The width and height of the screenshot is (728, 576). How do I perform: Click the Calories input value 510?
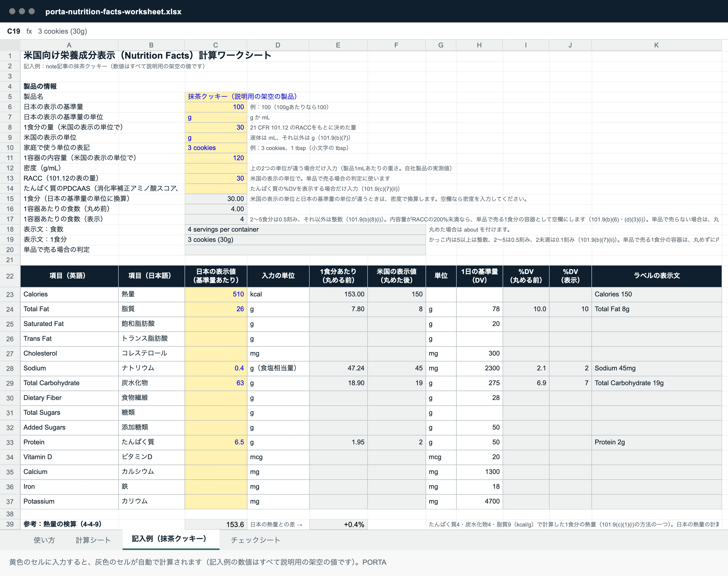(216, 294)
